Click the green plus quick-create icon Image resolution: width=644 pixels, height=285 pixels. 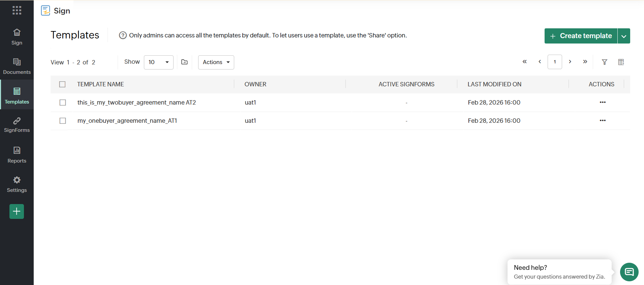coord(17,211)
